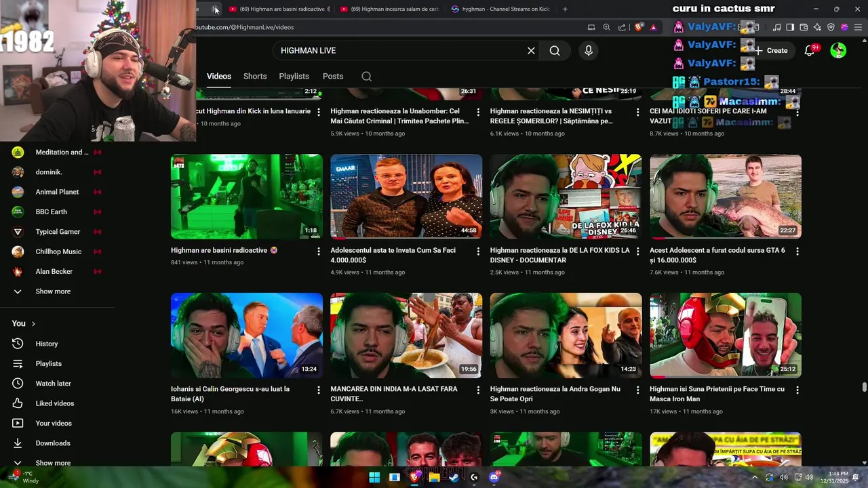Image resolution: width=868 pixels, height=488 pixels.
Task: Open options menu for DE LA FOX KIDS video
Action: (637, 251)
